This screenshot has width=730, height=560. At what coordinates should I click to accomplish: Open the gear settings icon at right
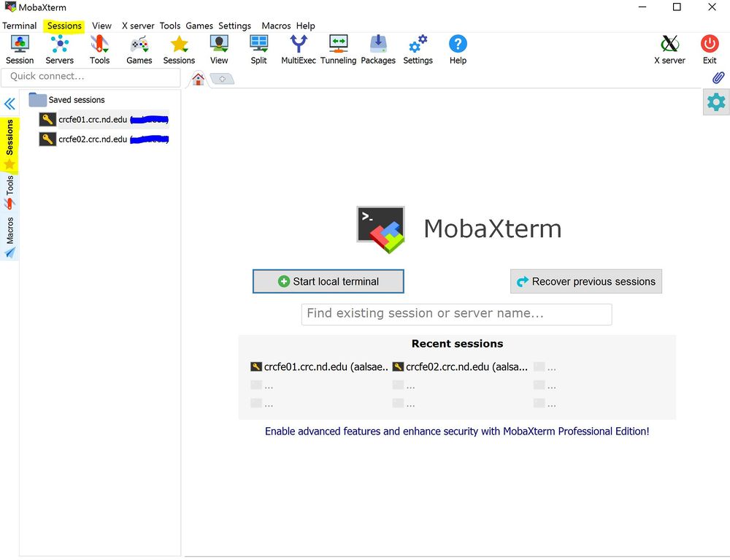[x=716, y=102]
